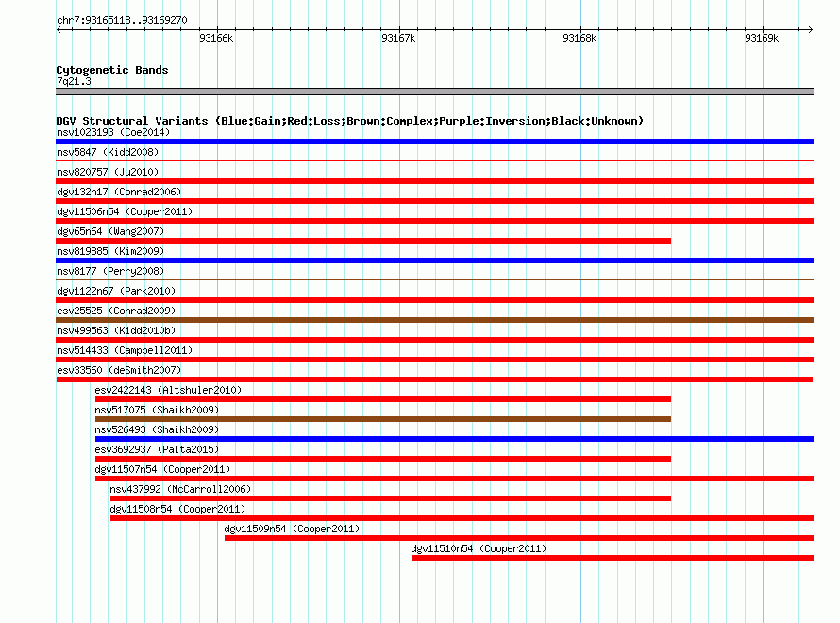Open nsv8177 (Perry2008) variant
The width and height of the screenshot is (840, 623).
tap(110, 271)
